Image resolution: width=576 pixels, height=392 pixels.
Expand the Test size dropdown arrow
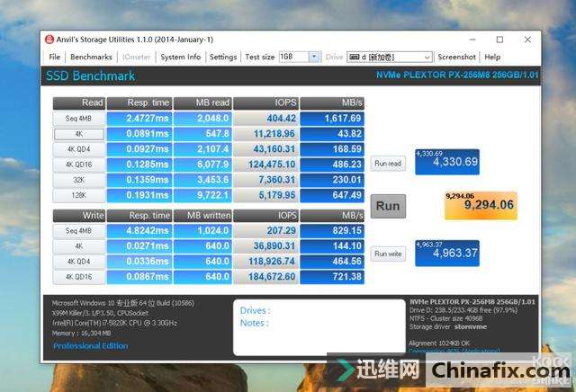click(x=314, y=57)
